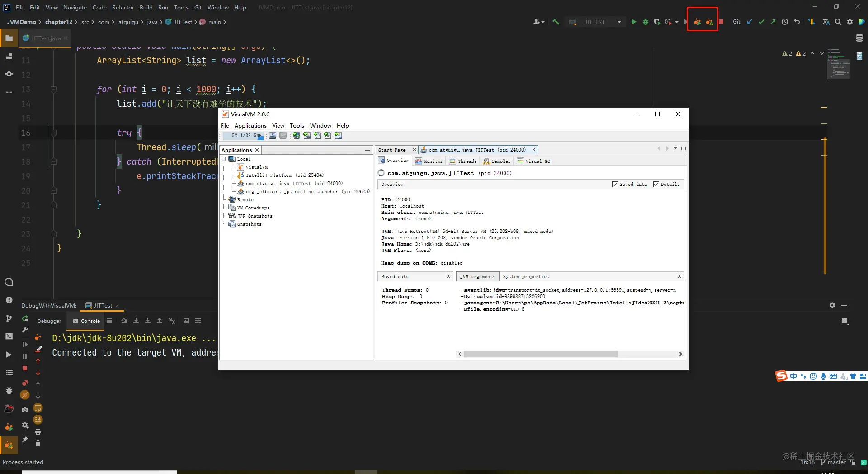Viewport: 868px width, 474px height.
Task: Click JVM arguments horizontal scrollbar thumb
Action: pos(541,354)
